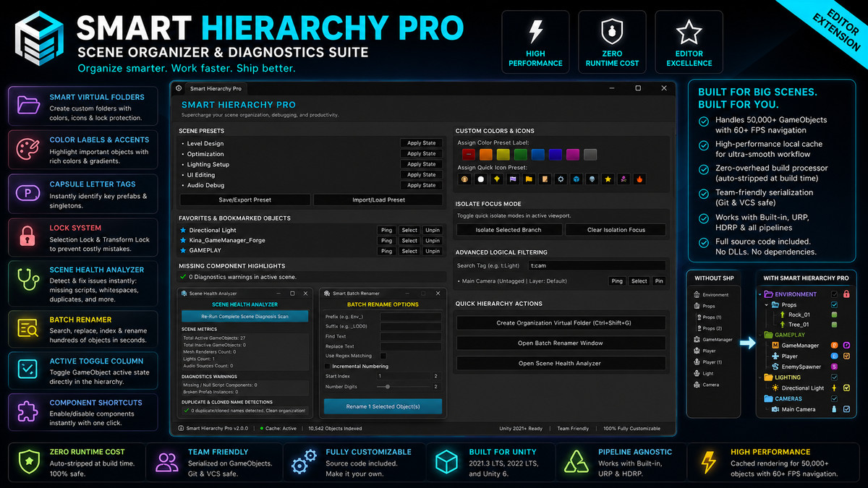Viewport: 868px width, 488px height.
Task: Pick the green color preset label
Action: (x=521, y=155)
